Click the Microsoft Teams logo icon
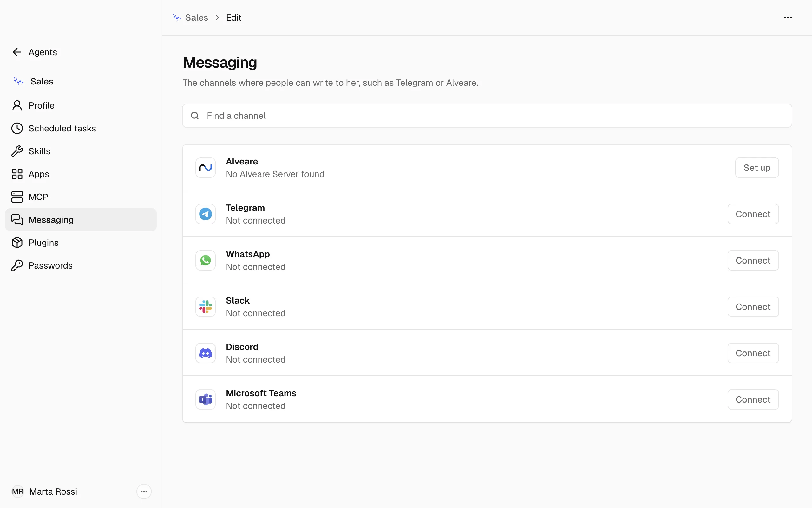 click(206, 399)
